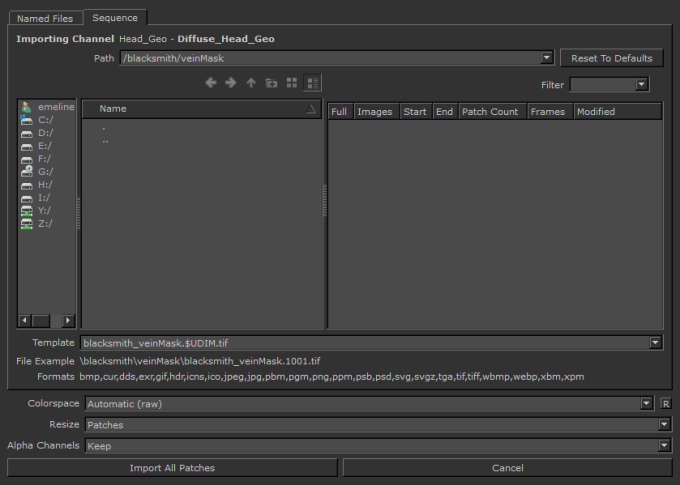
Task: Click the Full column header
Action: (340, 112)
